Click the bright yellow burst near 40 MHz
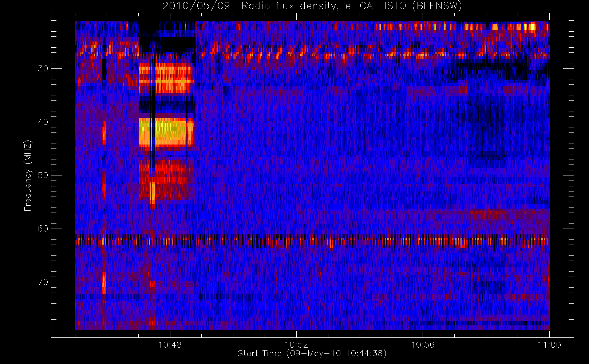This screenshot has width=589, height=364. [x=166, y=132]
